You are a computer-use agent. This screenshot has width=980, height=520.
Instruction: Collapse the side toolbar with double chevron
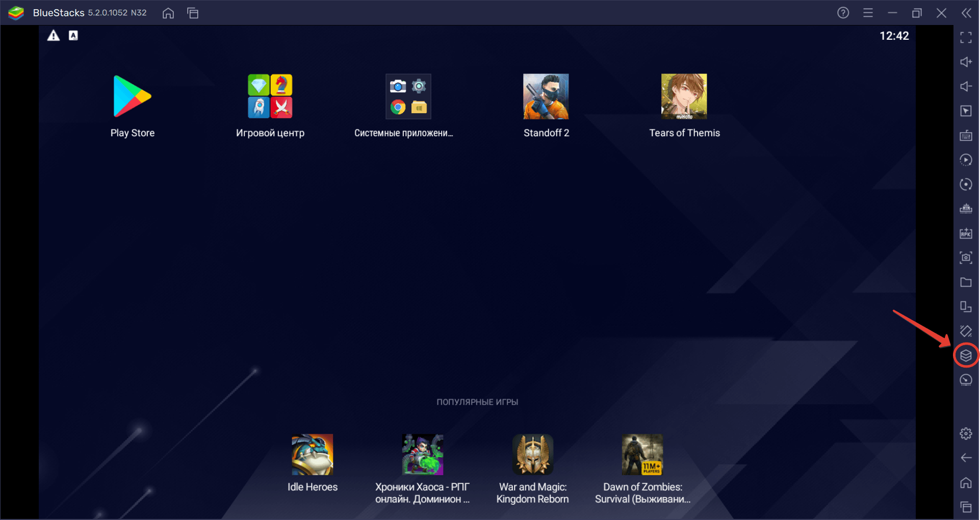pos(966,13)
